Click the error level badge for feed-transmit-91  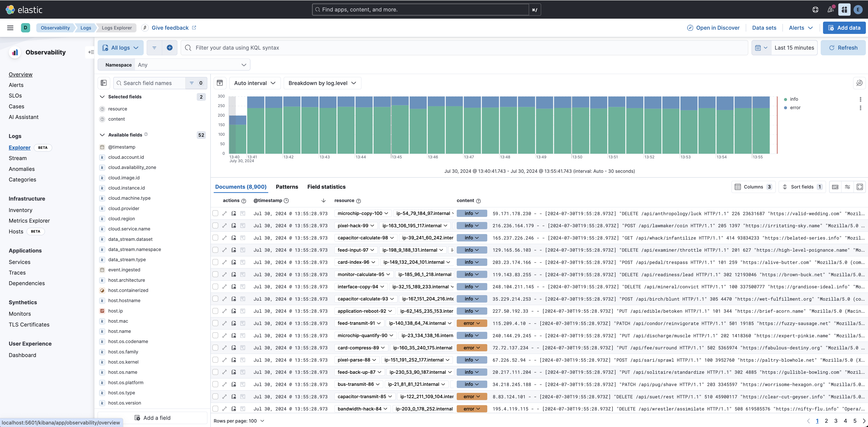pos(472,323)
